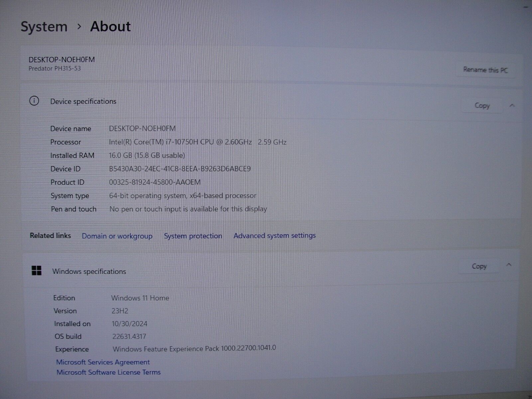The width and height of the screenshot is (532, 399).
Task: Open Domain or workgroup link
Action: [117, 236]
